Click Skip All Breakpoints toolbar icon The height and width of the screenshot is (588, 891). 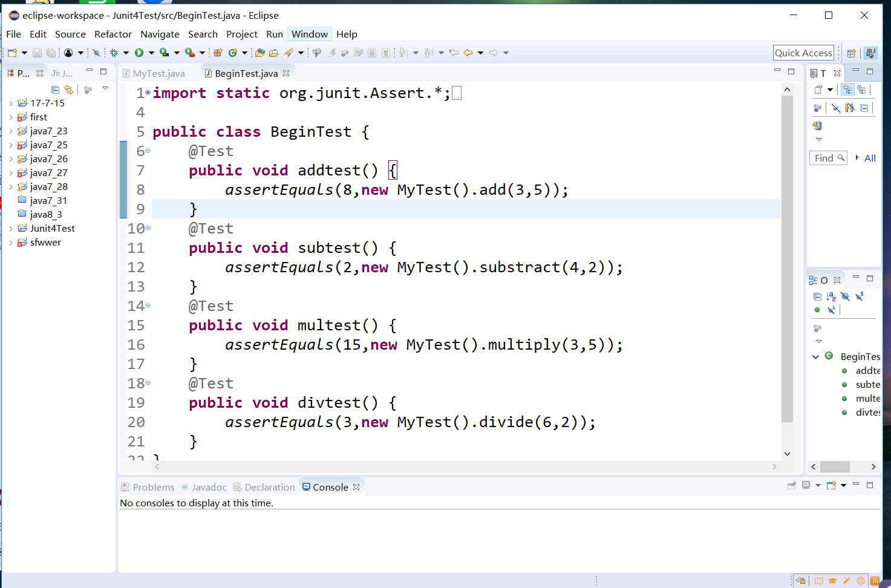click(x=96, y=53)
